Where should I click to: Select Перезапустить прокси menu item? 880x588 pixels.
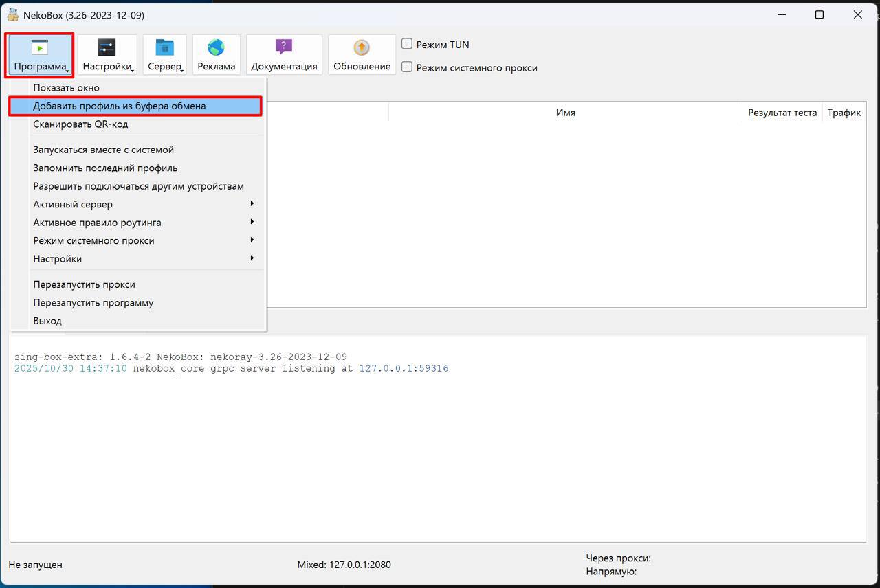[84, 284]
